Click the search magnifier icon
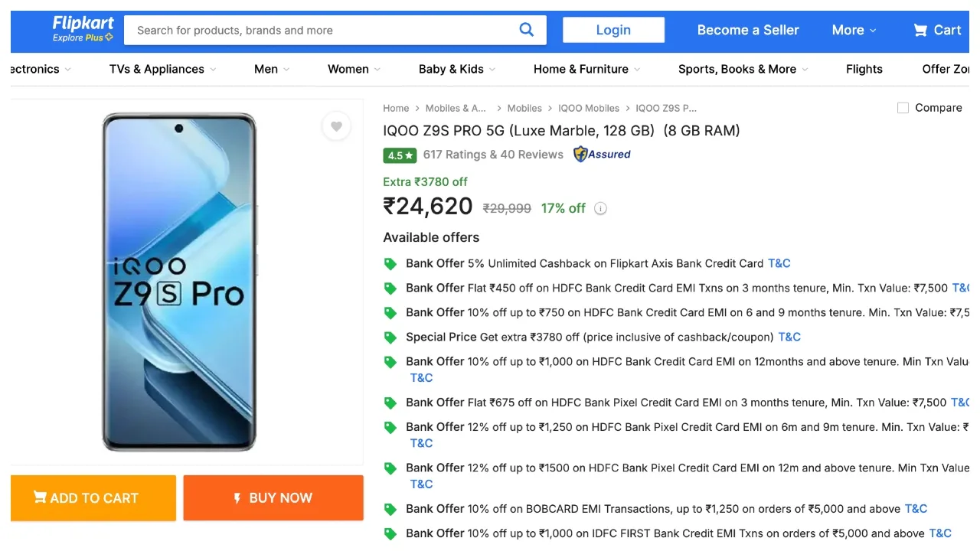The width and height of the screenshot is (980, 551). (x=526, y=30)
